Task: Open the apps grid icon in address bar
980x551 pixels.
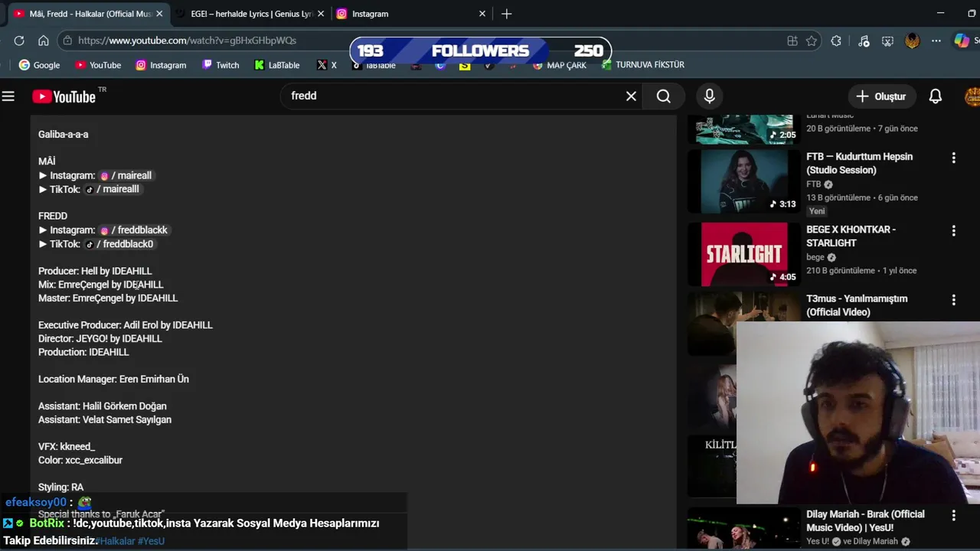Action: [792, 41]
